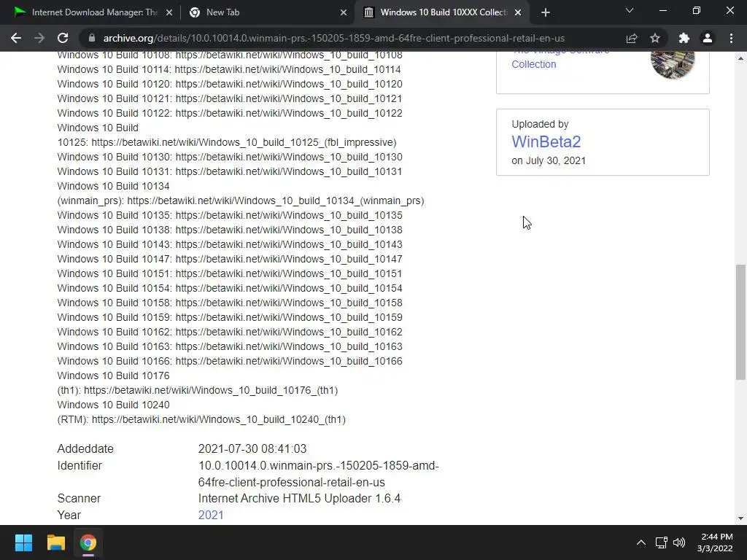
Task: Open File Explorer from taskbar
Action: point(55,542)
